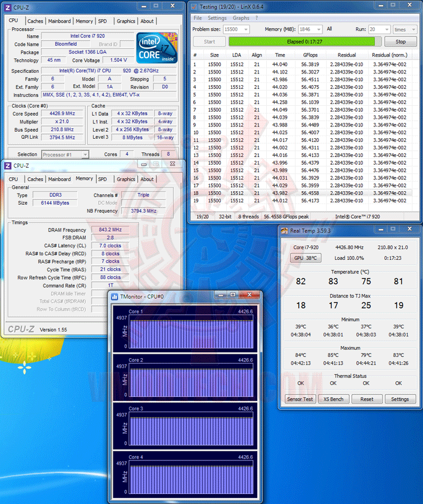
Task: Click the TMonitor title bar icon
Action: [x=115, y=296]
